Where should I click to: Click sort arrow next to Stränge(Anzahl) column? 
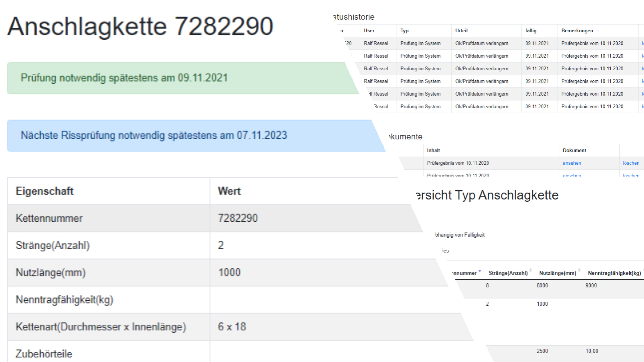pyautogui.click(x=530, y=270)
